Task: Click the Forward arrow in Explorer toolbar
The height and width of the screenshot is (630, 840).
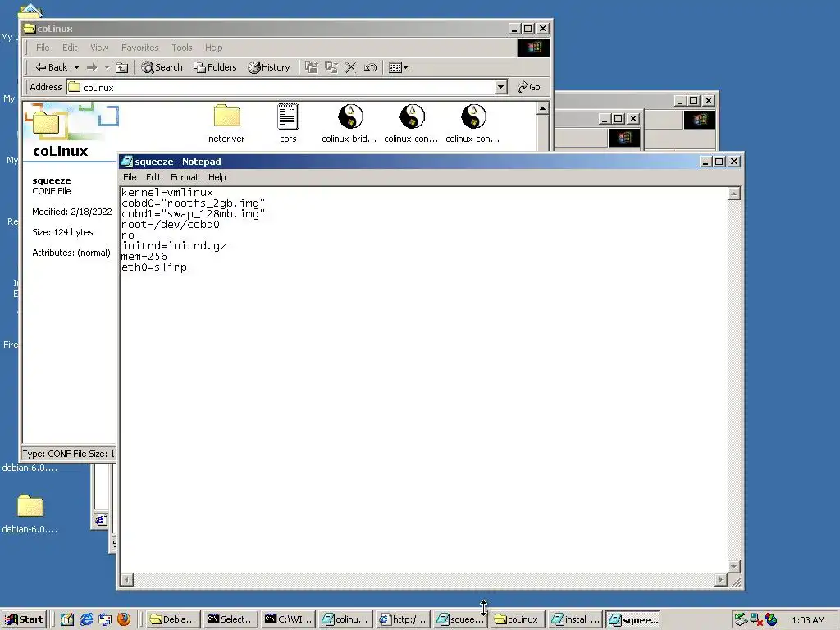Action: tap(92, 67)
